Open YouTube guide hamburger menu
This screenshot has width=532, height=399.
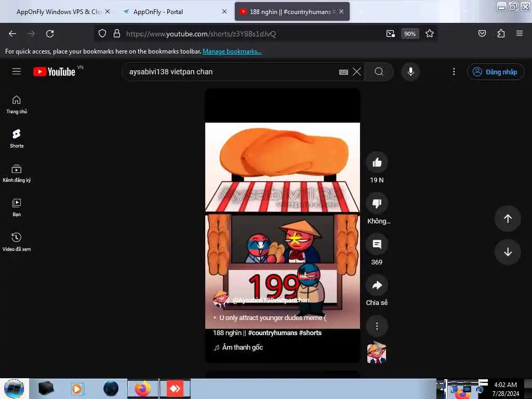coord(17,71)
